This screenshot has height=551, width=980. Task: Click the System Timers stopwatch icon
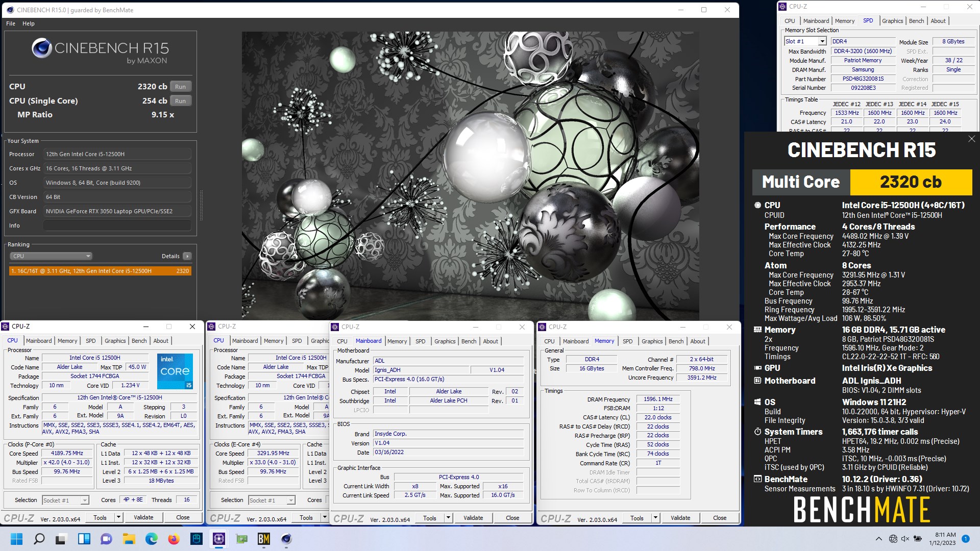point(757,432)
